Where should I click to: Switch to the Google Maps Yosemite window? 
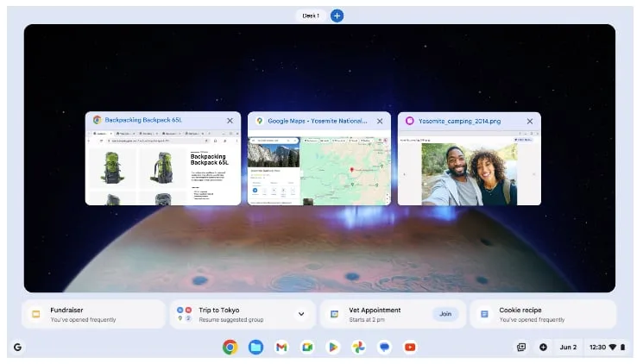[319, 158]
